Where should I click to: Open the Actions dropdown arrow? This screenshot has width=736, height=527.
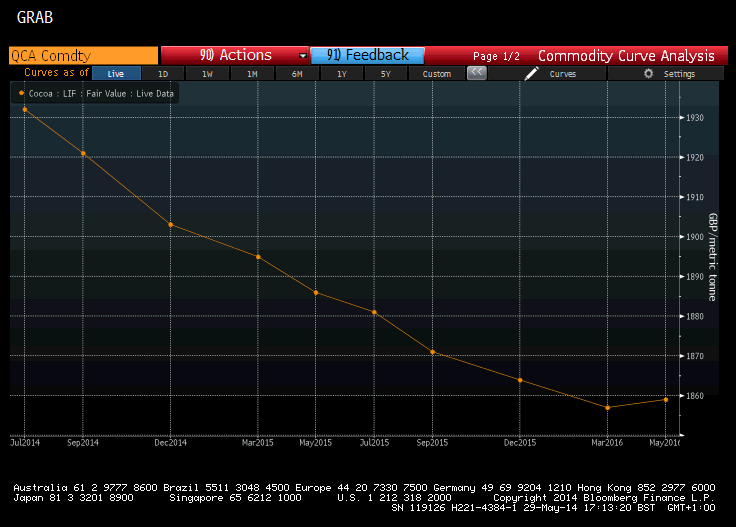click(x=303, y=56)
